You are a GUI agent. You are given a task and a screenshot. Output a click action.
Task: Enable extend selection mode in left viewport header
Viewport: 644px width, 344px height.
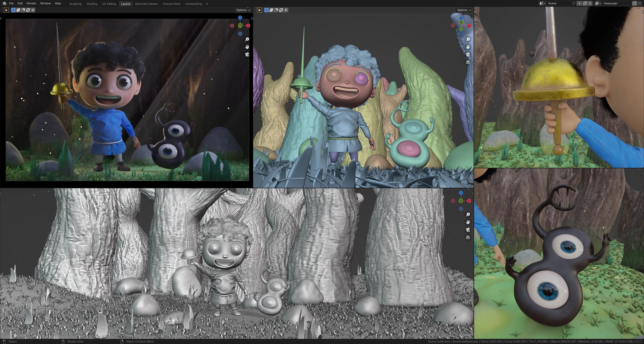(18, 10)
